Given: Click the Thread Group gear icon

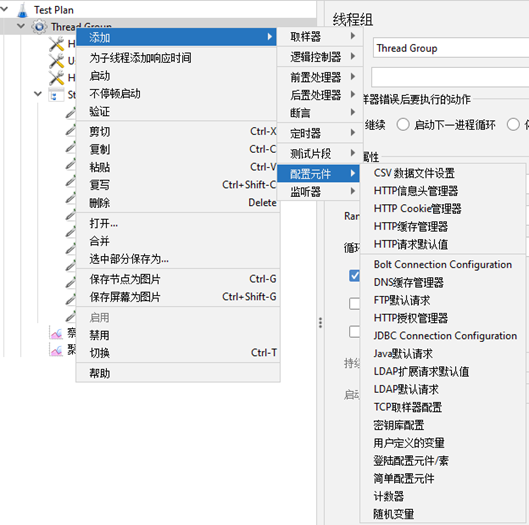Looking at the screenshot, I should (39, 27).
